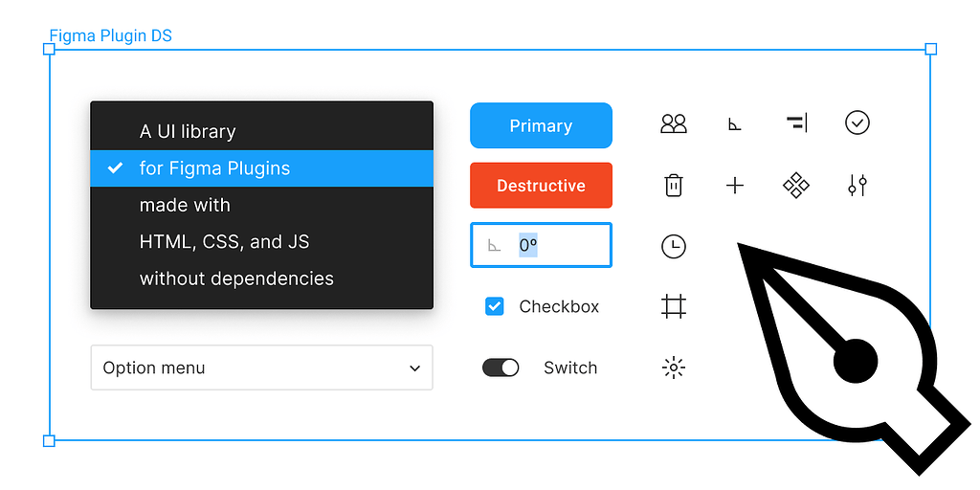
Task: Click the clock recent icon
Action: (674, 246)
